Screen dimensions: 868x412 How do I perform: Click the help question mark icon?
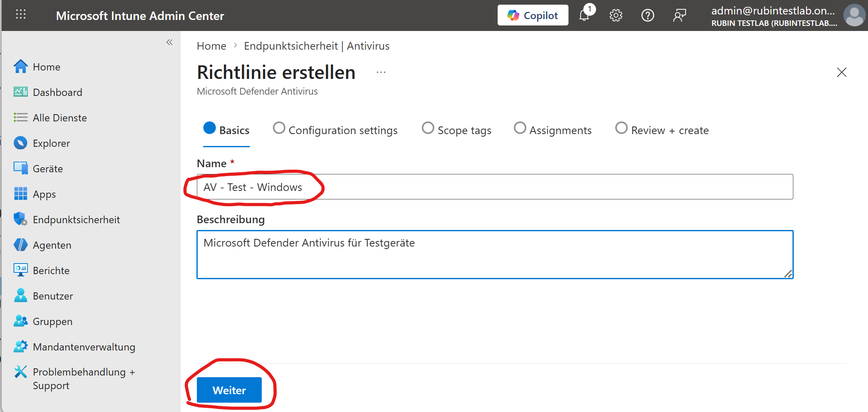pos(647,16)
